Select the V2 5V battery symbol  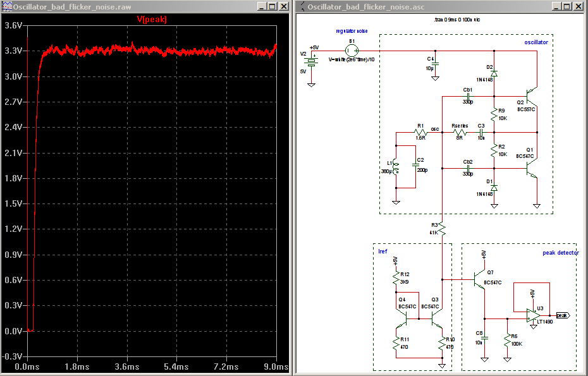(x=311, y=61)
